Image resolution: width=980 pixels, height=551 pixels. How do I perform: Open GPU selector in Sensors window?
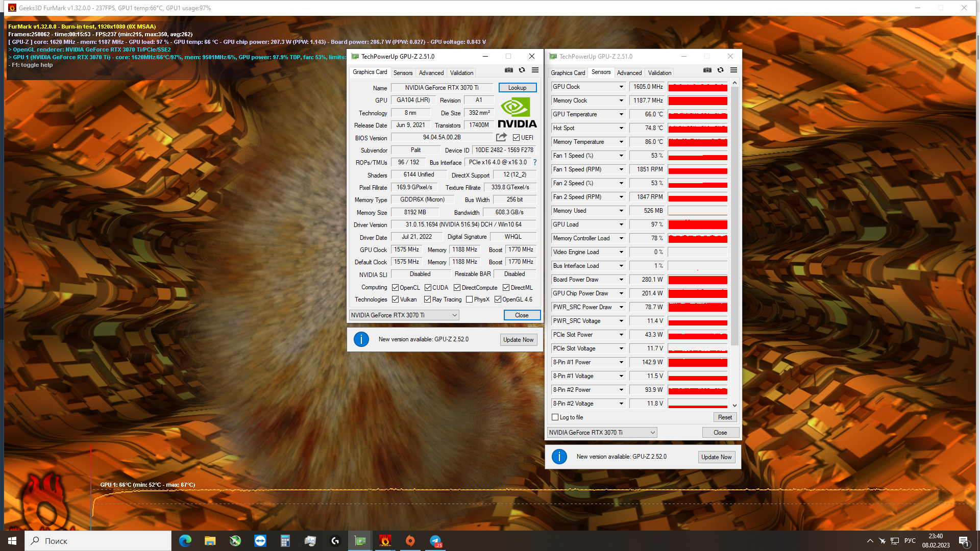point(602,433)
